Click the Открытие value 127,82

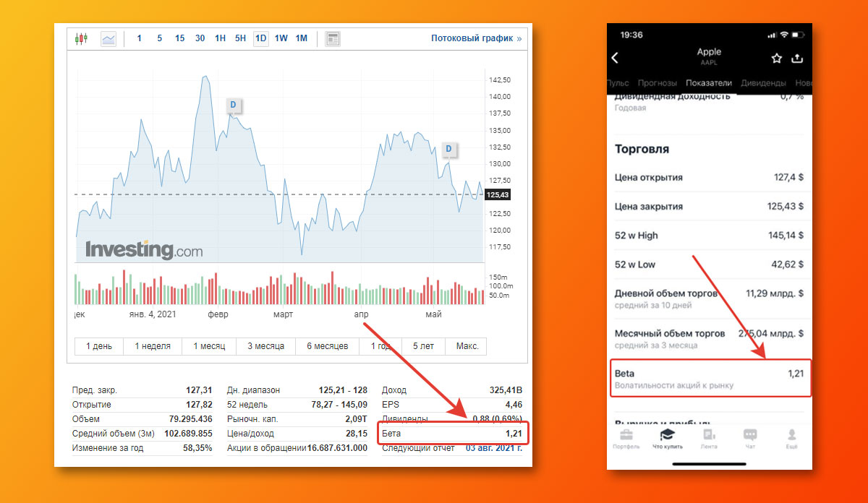[199, 404]
